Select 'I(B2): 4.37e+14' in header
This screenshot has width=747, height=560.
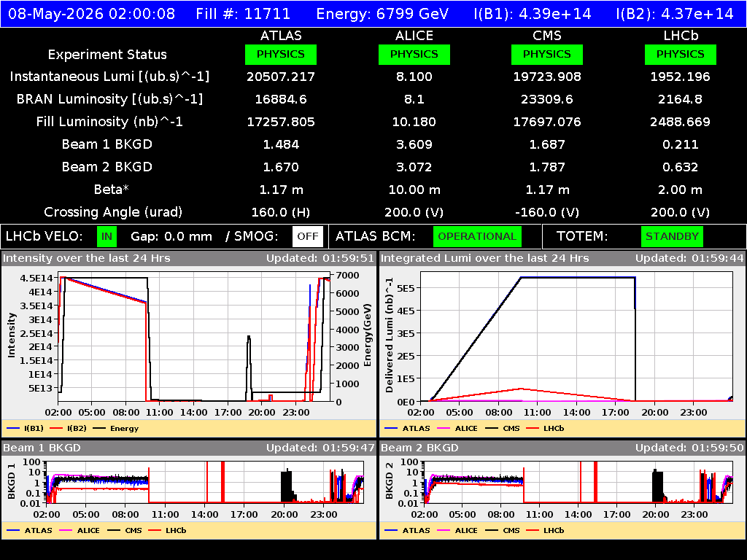(x=675, y=14)
